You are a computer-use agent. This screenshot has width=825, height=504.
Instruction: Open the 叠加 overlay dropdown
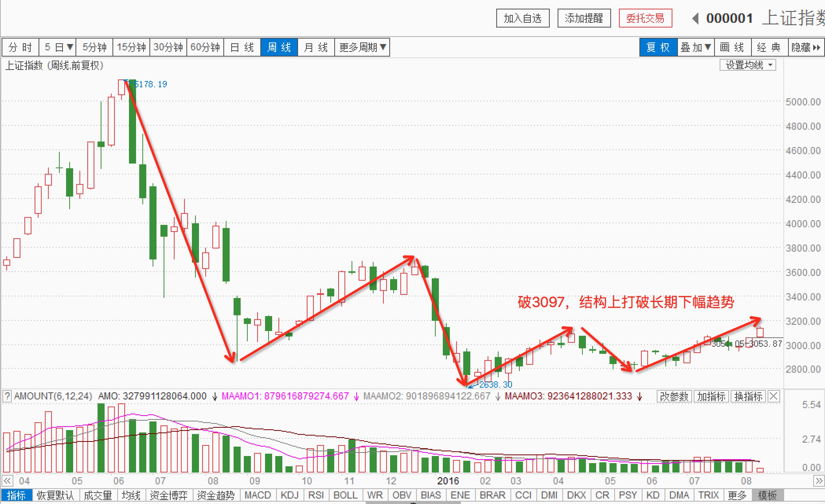tap(696, 48)
